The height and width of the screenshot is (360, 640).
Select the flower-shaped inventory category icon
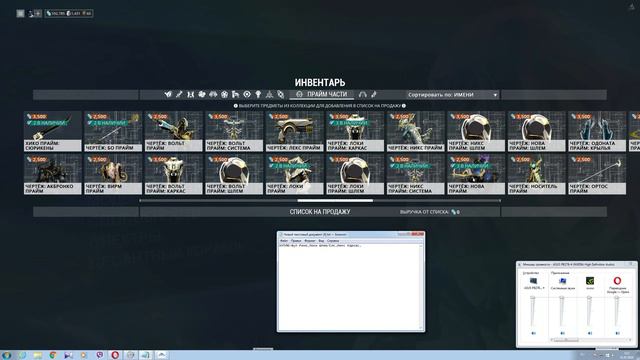point(202,94)
